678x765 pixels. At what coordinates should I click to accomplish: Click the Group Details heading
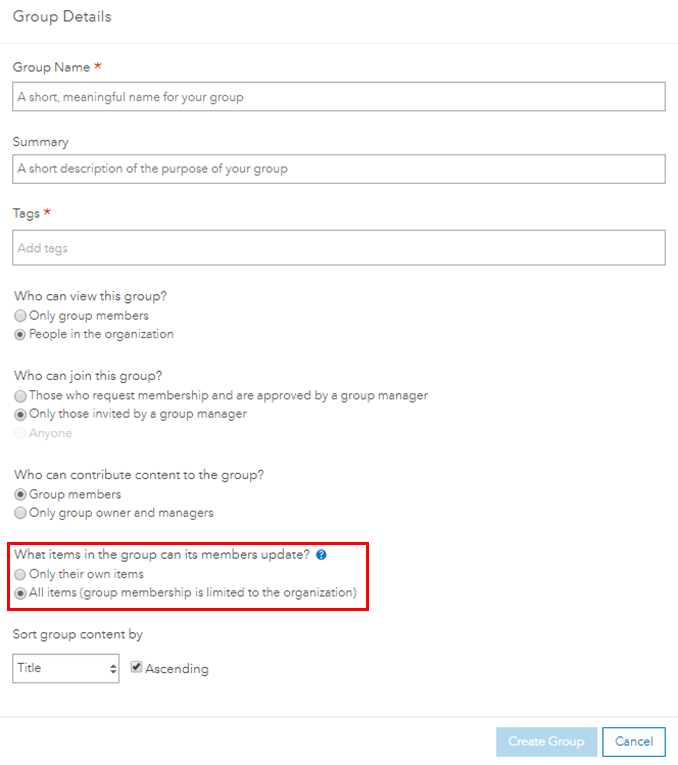[62, 17]
